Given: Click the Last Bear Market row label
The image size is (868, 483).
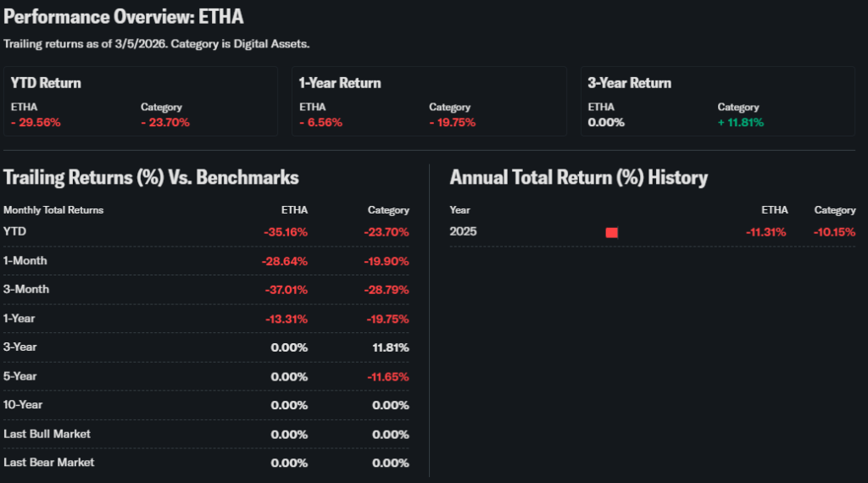Looking at the screenshot, I should click(x=49, y=463).
